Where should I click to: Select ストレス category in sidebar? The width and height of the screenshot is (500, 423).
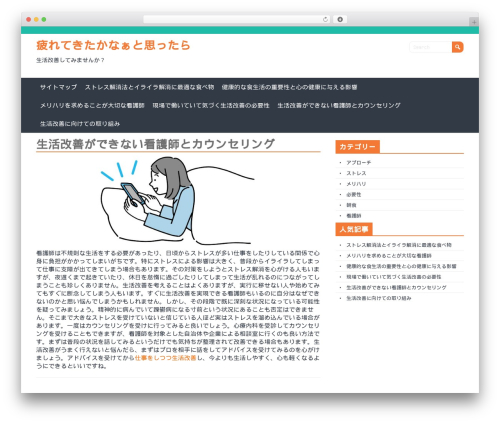(356, 173)
